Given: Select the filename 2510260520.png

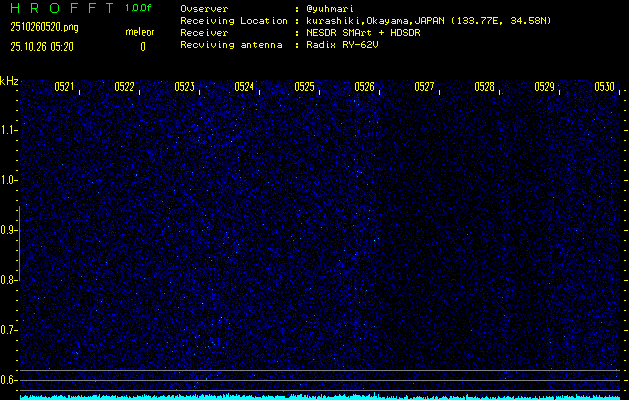Looking at the screenshot, I should tap(45, 27).
